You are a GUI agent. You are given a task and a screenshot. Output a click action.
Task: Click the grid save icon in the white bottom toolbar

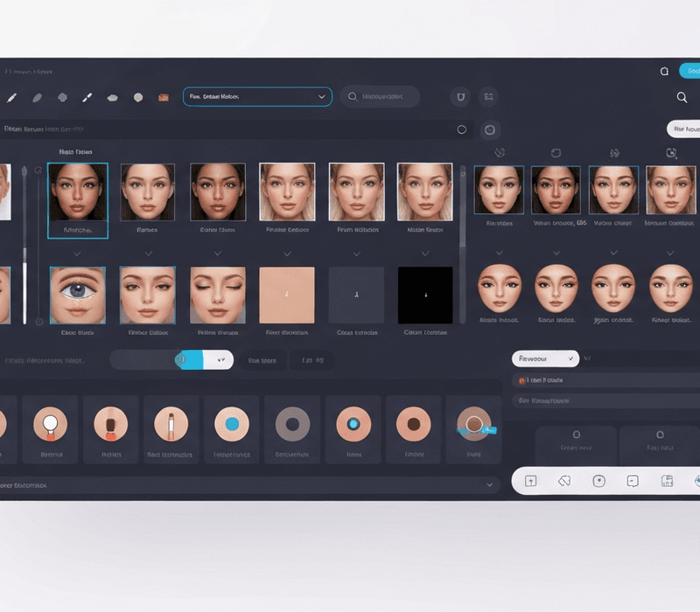[667, 481]
